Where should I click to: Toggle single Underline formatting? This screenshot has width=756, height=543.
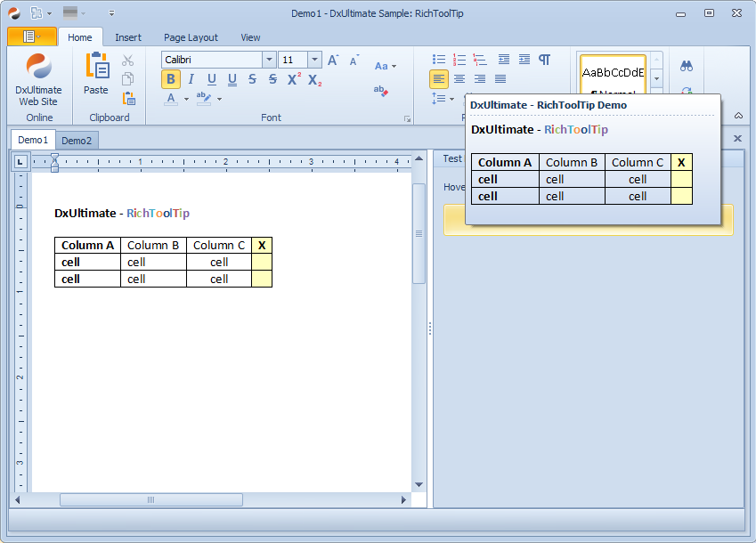click(212, 79)
